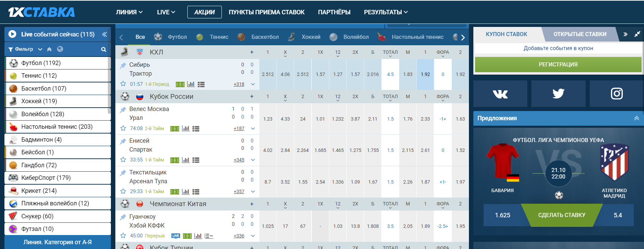Screen dimensions: 644x249
Task: Expand the Фильтр dropdown
Action: [40, 49]
